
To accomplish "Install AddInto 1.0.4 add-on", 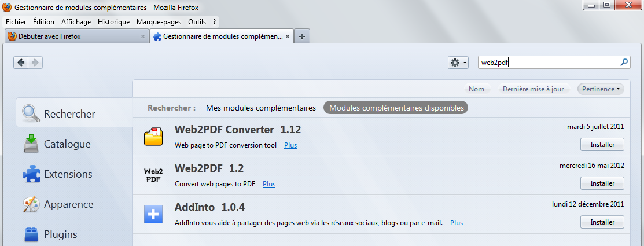I will pyautogui.click(x=602, y=222).
